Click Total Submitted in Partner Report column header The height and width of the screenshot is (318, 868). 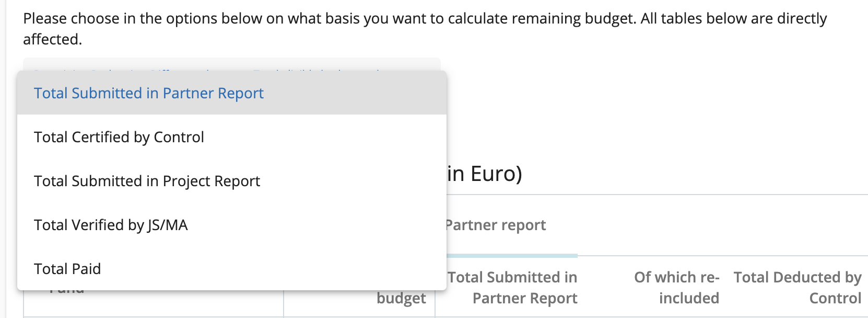click(x=512, y=288)
